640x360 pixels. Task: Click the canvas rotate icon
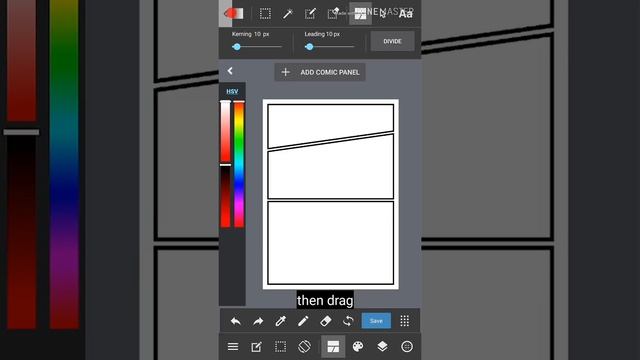click(304, 347)
